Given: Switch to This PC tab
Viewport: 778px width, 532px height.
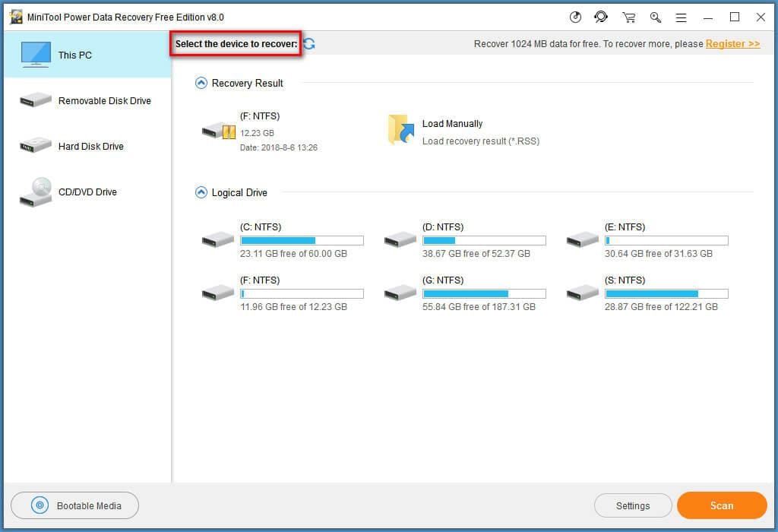Looking at the screenshot, I should [x=87, y=55].
